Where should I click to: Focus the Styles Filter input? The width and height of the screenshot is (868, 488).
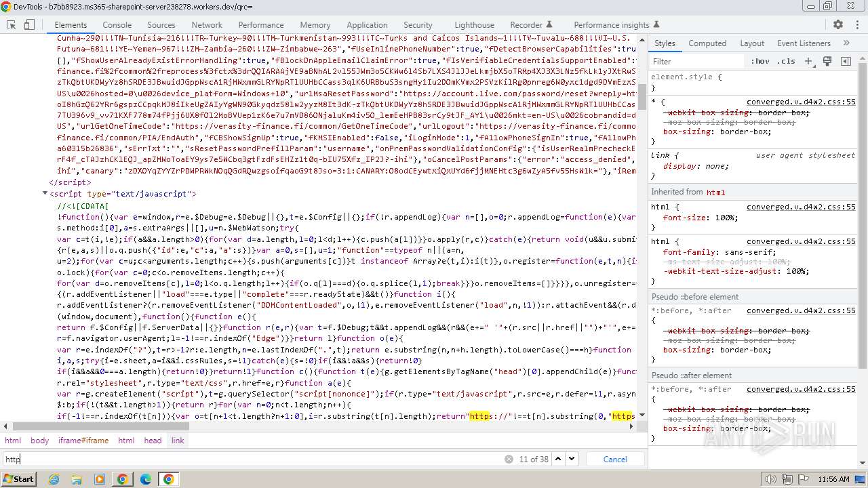click(697, 61)
